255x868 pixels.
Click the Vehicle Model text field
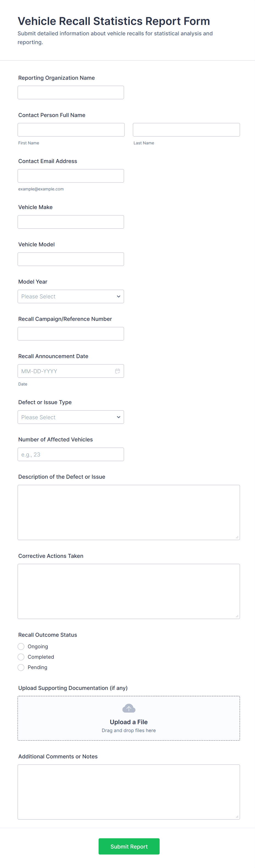(x=70, y=259)
